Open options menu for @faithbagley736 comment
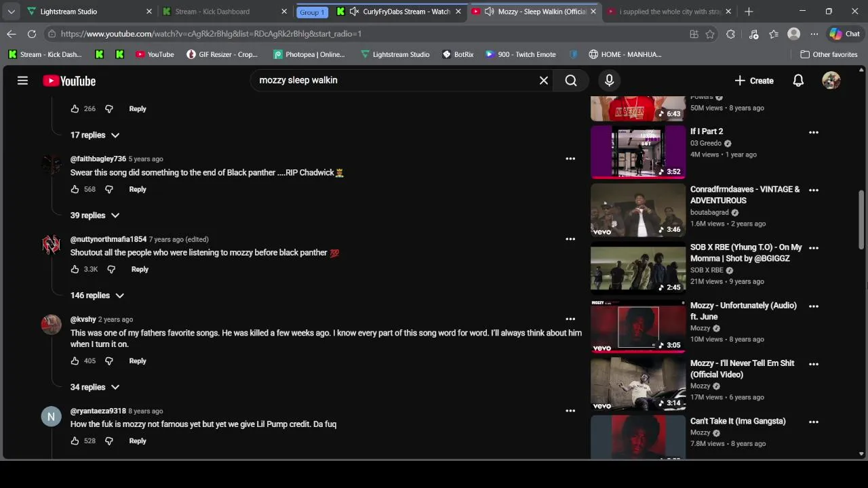 570,159
